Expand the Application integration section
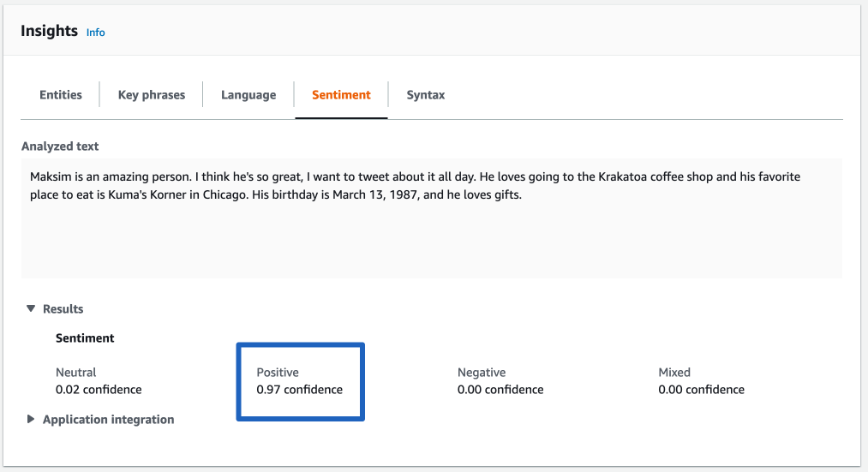Viewport: 868px width, 472px height. [x=31, y=420]
